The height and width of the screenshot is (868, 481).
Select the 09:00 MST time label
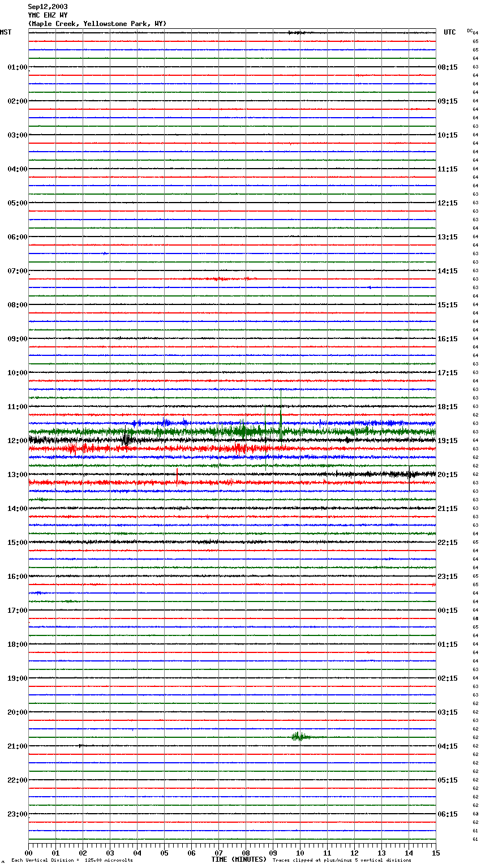(18, 339)
